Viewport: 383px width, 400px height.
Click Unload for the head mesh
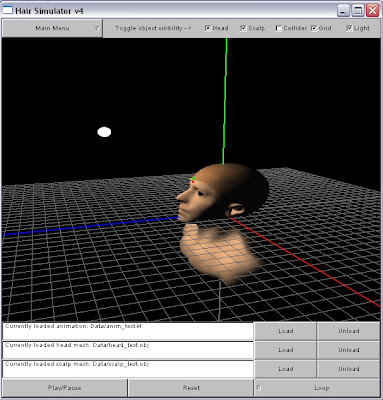(348, 350)
